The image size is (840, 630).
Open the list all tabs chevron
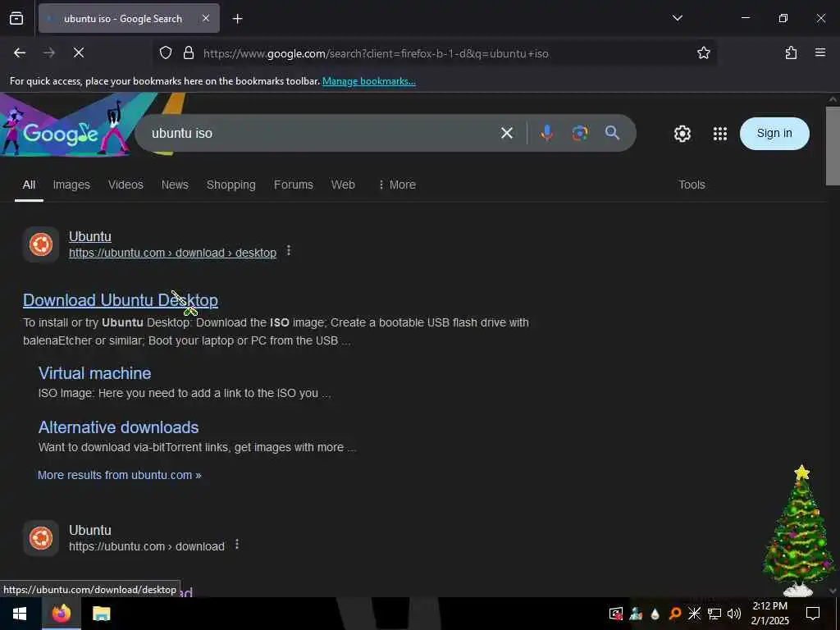coord(677,18)
